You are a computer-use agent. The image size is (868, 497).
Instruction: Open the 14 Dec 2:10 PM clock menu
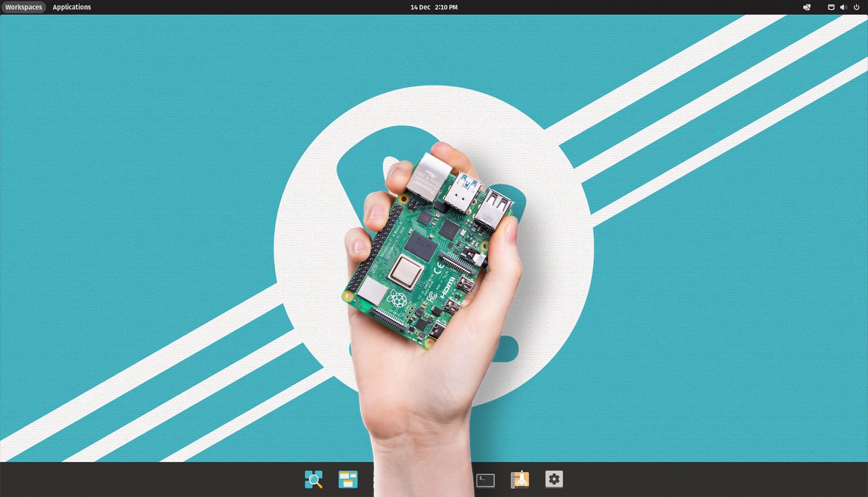434,7
